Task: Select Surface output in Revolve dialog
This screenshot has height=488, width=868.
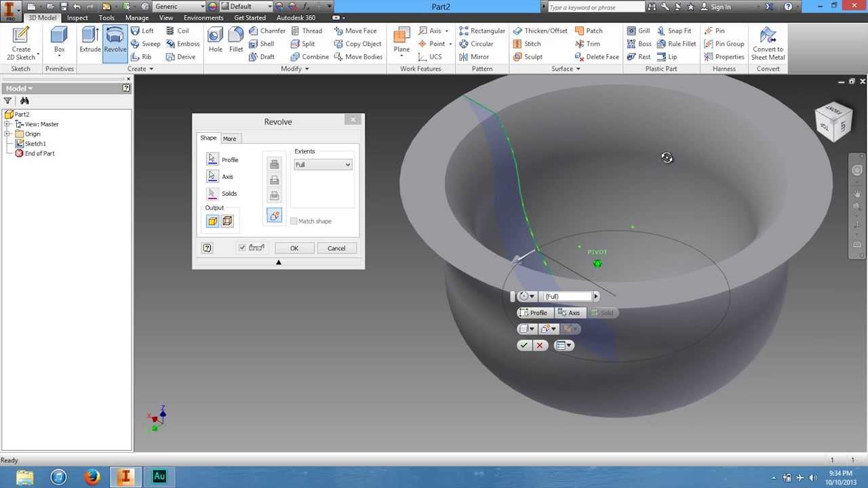Action: [x=227, y=221]
